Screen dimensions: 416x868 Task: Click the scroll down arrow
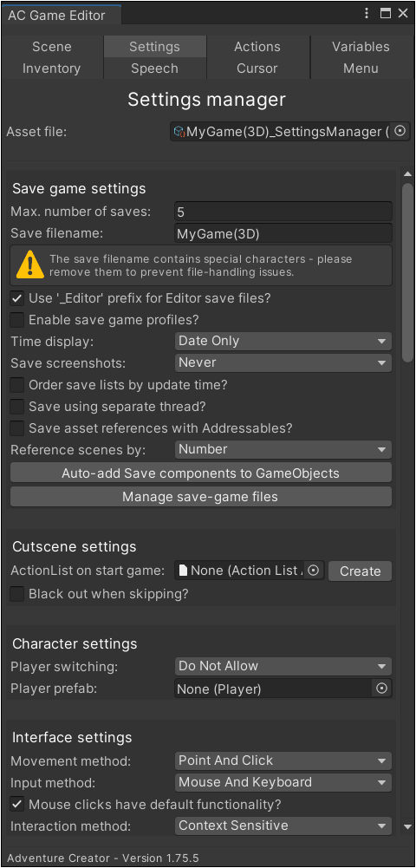[407, 827]
